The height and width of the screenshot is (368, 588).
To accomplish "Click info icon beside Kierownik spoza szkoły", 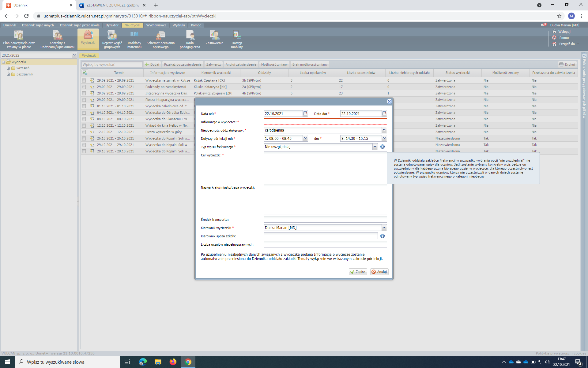I will point(382,236).
